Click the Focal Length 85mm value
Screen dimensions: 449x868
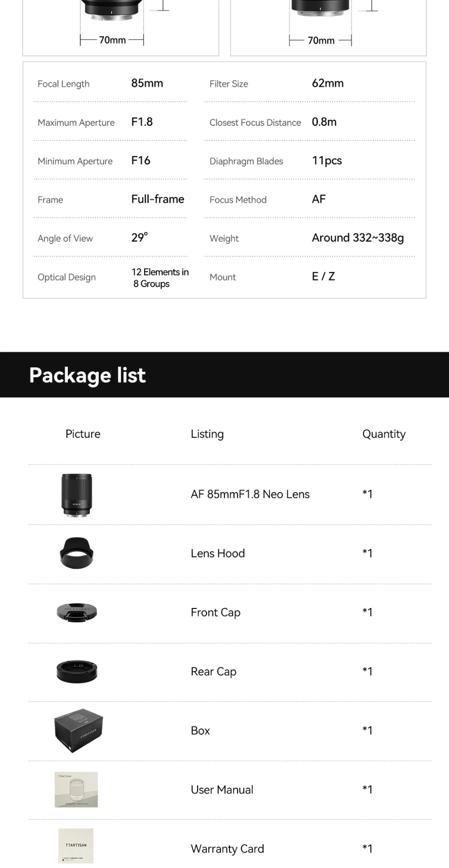pos(147,83)
